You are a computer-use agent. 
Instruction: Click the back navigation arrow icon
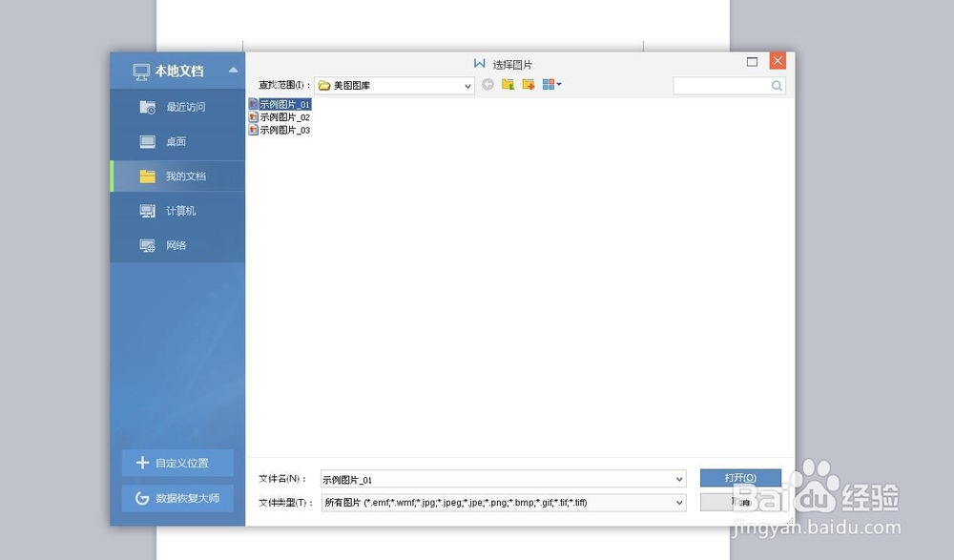click(487, 85)
